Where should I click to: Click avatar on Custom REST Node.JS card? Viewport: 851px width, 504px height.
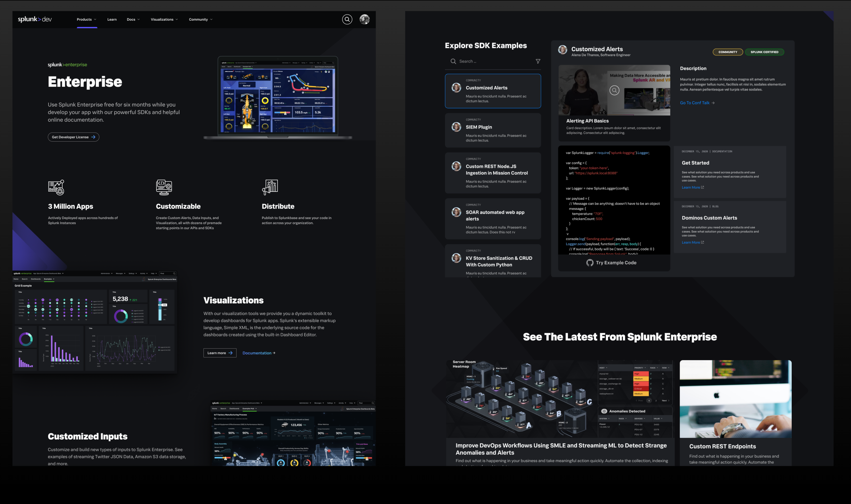pyautogui.click(x=456, y=166)
